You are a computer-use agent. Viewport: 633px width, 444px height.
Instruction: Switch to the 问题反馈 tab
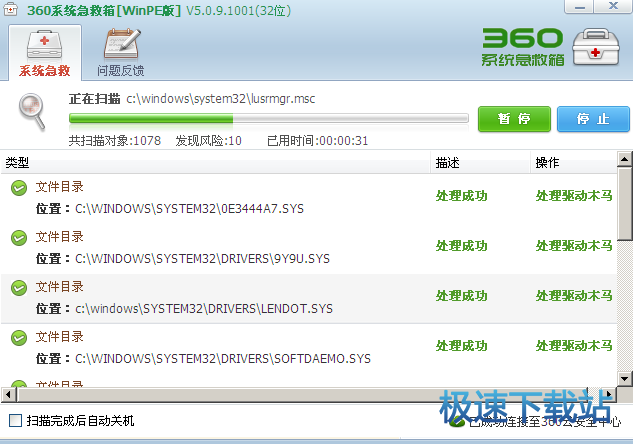[x=121, y=52]
